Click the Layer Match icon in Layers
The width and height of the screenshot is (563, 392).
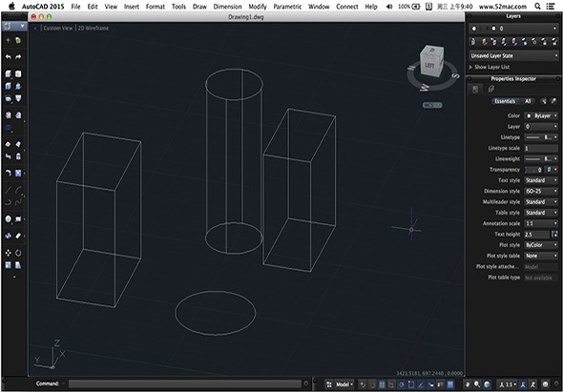point(484,42)
